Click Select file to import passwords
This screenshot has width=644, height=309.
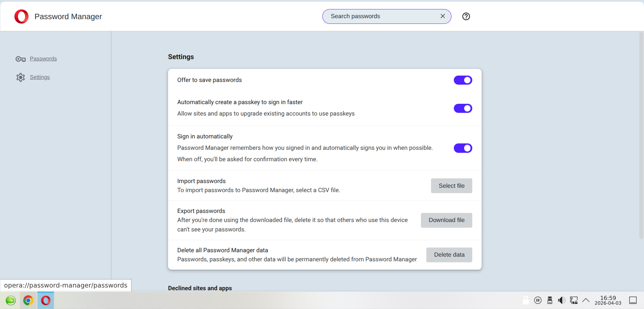[451, 186]
